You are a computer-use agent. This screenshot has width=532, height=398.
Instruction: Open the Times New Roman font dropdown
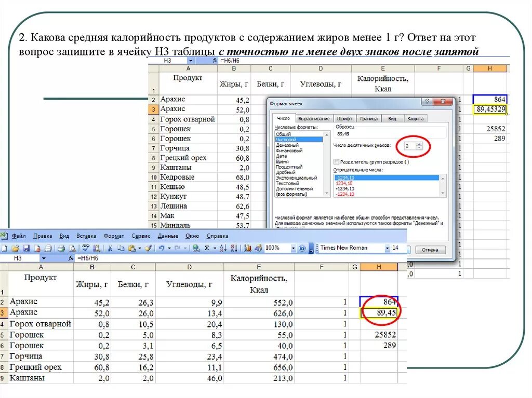(387, 248)
